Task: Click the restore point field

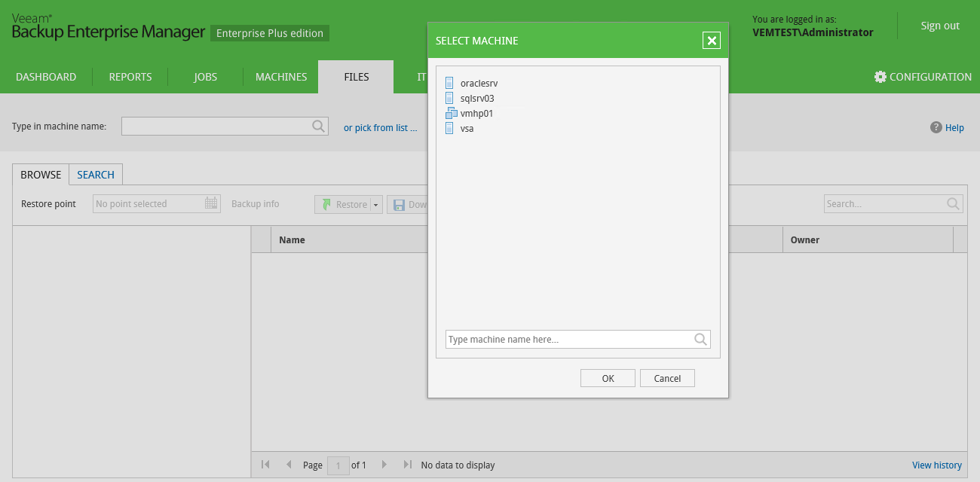Action: 157,203
